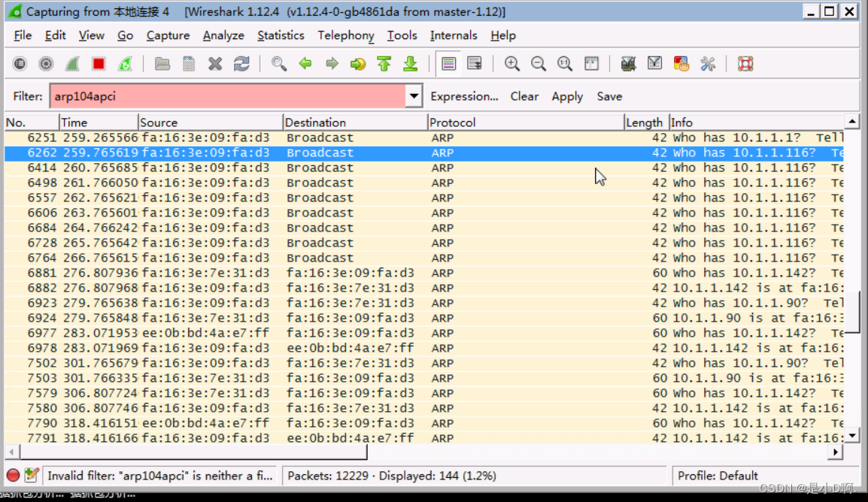Sort packets by Protocol column

526,122
